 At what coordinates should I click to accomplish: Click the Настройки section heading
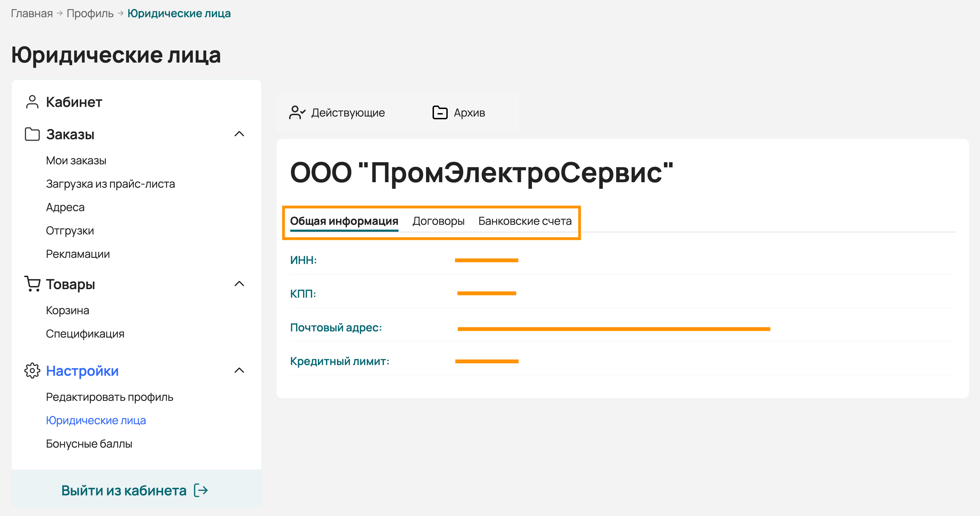click(83, 371)
